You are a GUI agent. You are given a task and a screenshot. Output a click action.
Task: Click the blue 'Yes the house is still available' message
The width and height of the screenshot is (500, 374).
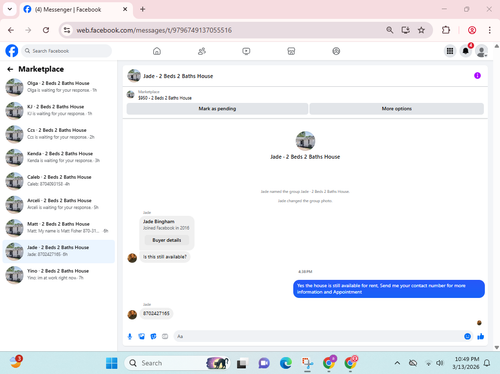click(x=389, y=289)
